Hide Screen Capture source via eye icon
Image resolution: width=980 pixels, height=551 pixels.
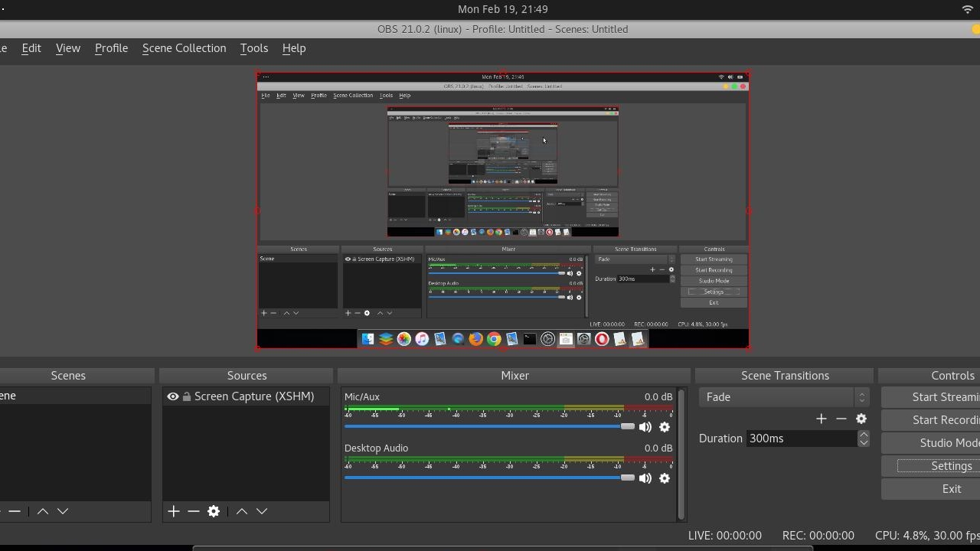pos(173,396)
